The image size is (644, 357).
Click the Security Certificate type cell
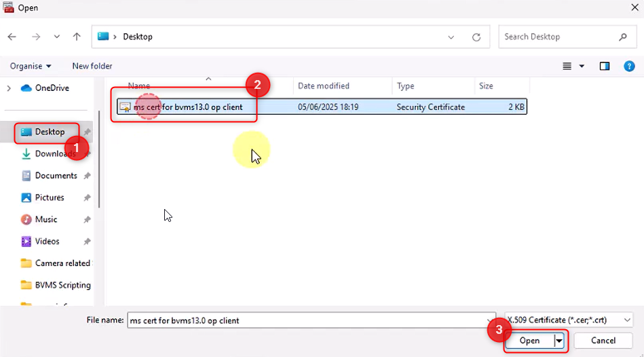(x=430, y=107)
